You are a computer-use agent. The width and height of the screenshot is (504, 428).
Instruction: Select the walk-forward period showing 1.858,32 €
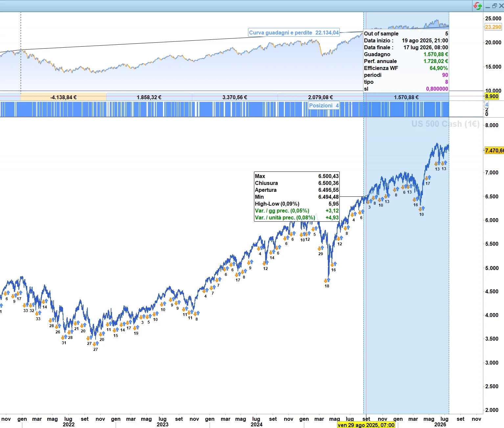[x=149, y=97]
